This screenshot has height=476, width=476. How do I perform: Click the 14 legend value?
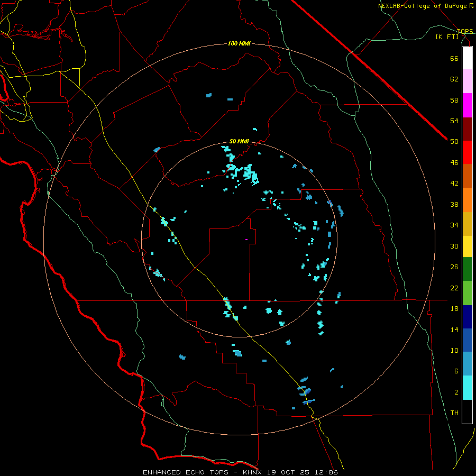click(454, 329)
